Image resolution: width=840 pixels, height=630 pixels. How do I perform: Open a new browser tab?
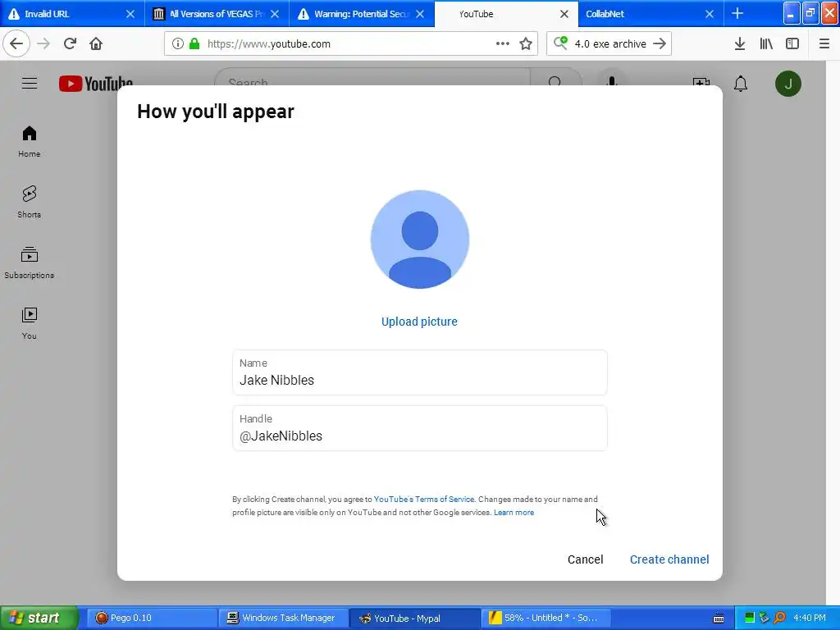737,13
